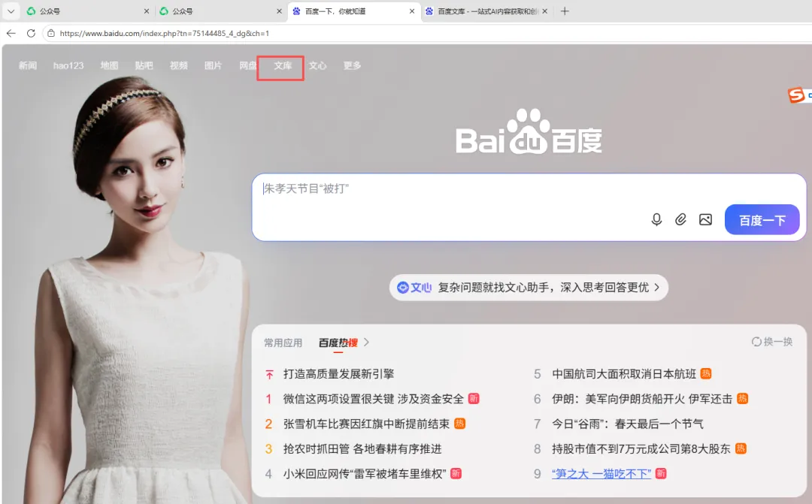
Task: Close the 百度文库 tab
Action: (x=545, y=11)
